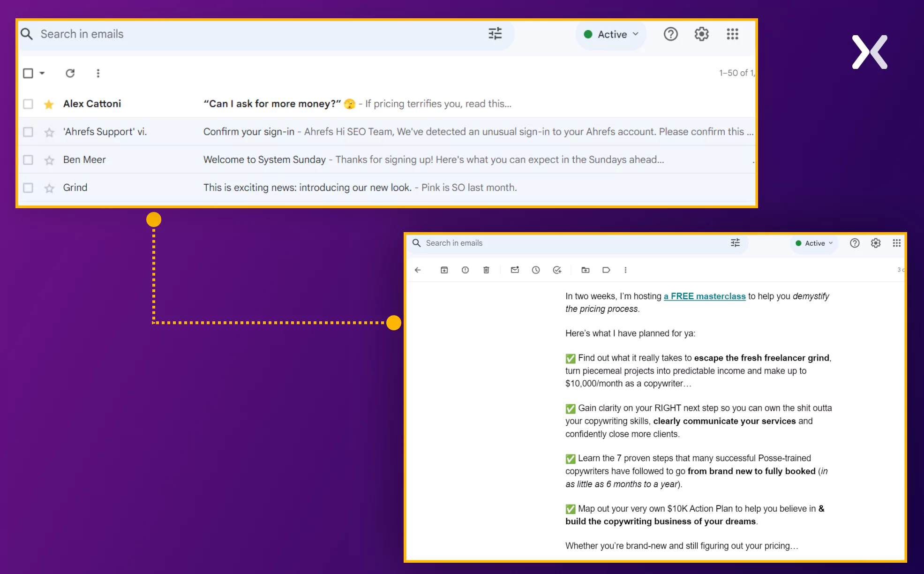Click bold text "from brand new to fully booked"

751,471
